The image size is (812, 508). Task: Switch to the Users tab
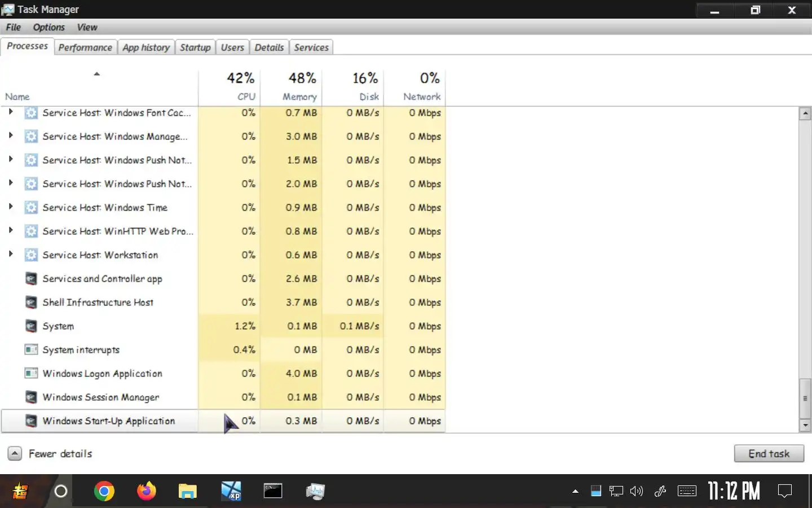(x=232, y=47)
